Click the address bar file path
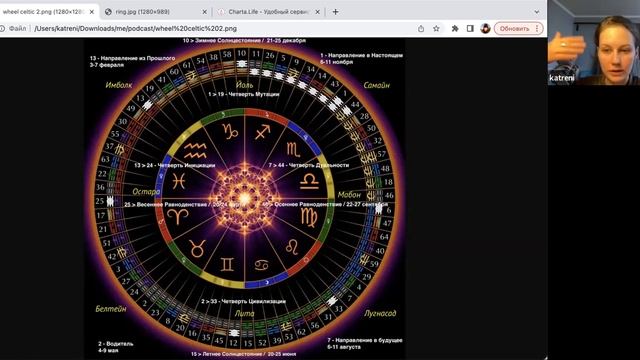The height and width of the screenshot is (360, 640). coord(136,29)
